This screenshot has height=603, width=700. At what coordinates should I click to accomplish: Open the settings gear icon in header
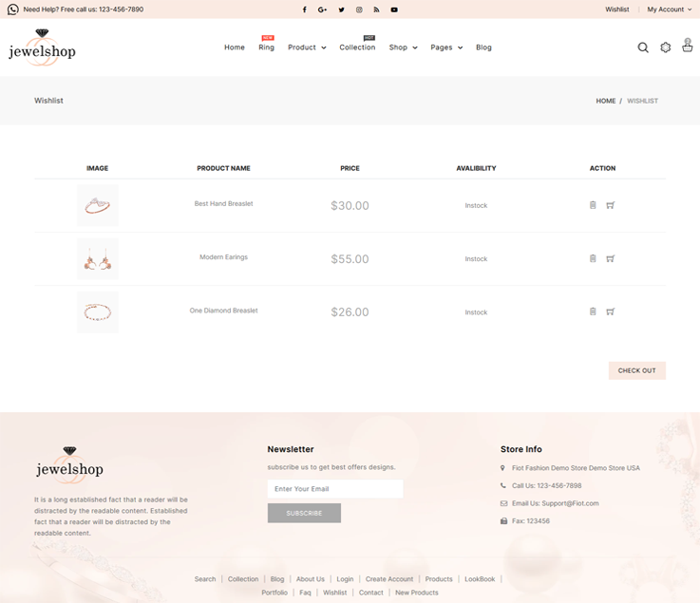click(x=666, y=47)
